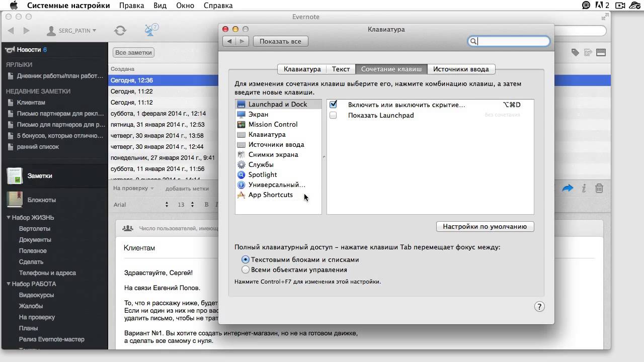The image size is (644, 362).
Task: Click help question mark button
Action: click(x=539, y=307)
